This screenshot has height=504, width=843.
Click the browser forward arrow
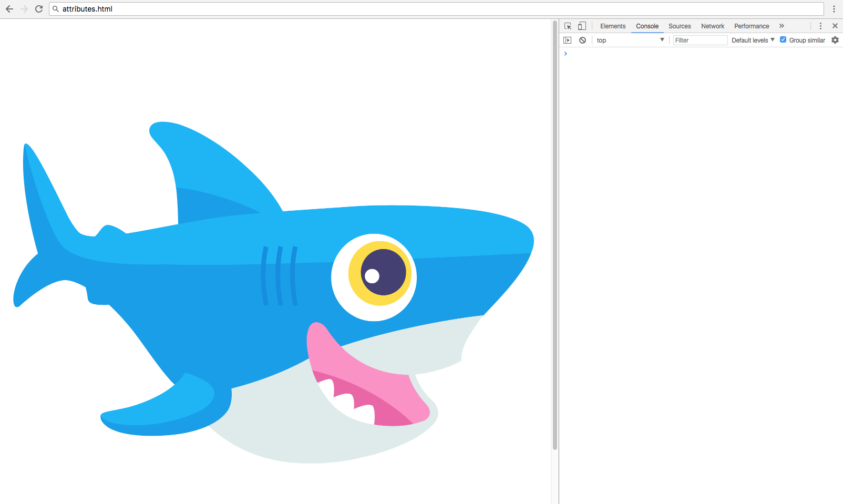[x=24, y=9]
